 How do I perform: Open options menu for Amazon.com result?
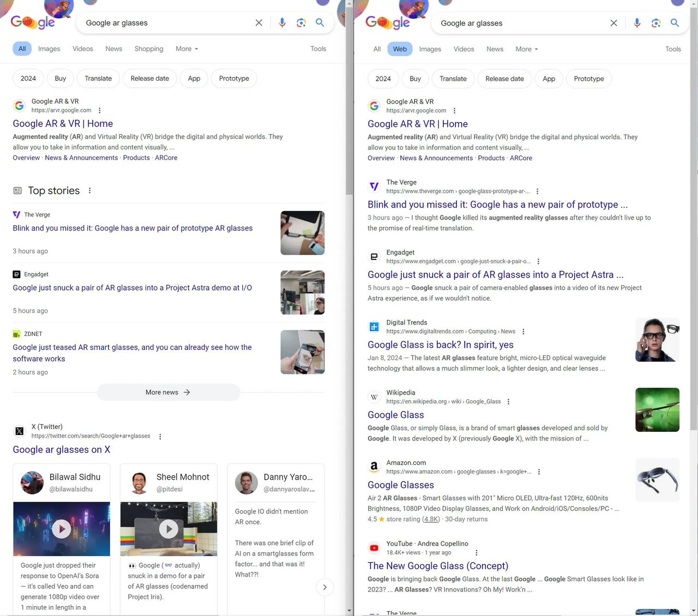click(539, 472)
